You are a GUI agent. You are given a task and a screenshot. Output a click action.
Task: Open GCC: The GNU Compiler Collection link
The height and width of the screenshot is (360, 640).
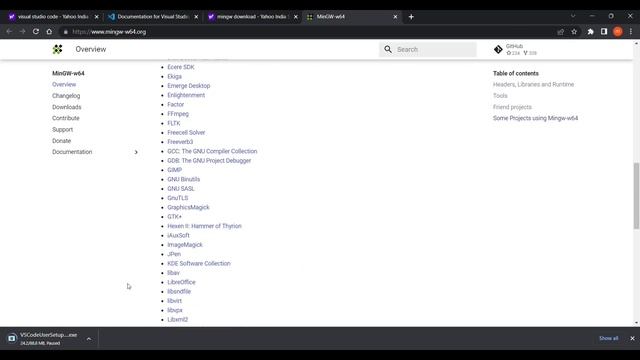pyautogui.click(x=212, y=151)
